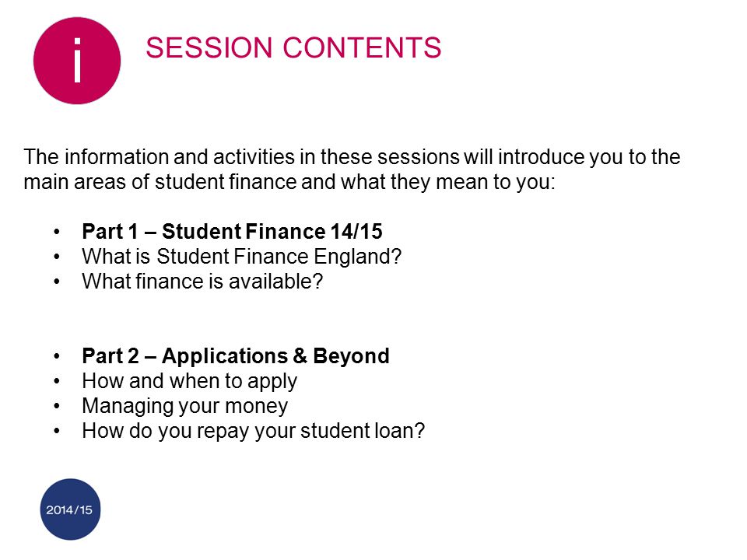Viewport: 747px width, 560px height.
Task: Click the bullet point before 'Managing your money'
Action: point(57,406)
